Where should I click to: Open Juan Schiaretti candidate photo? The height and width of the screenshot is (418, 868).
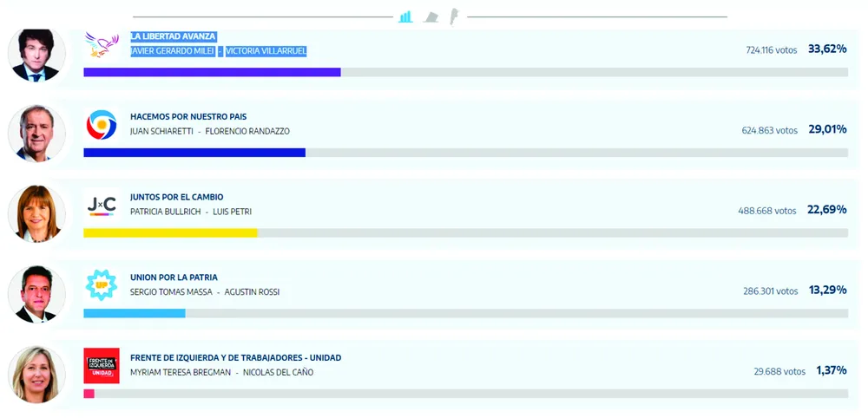[x=36, y=134]
